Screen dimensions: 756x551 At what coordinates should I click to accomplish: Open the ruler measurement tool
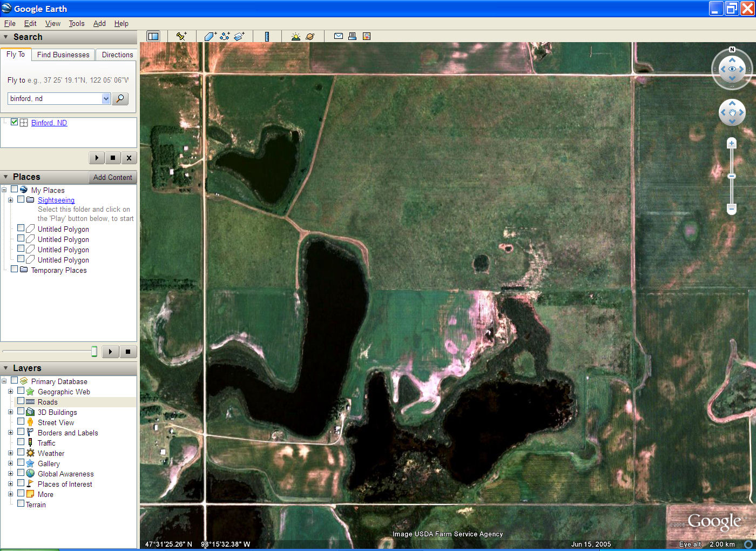point(267,36)
